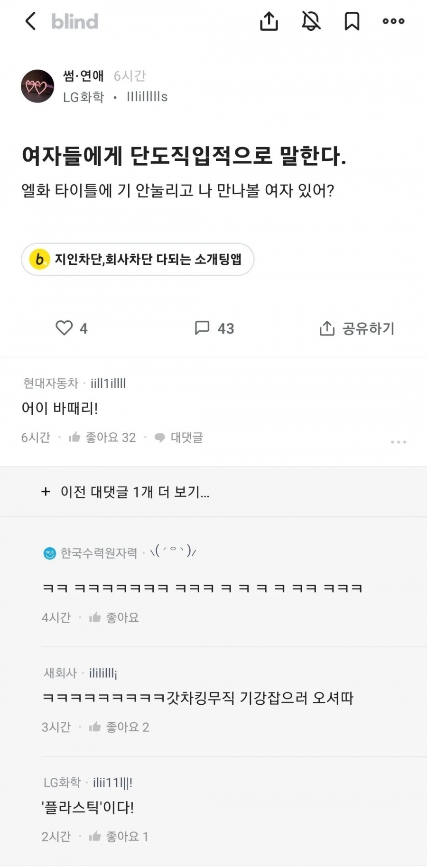Open options dots on first comment
The width and height of the screenshot is (427, 868).
point(398,442)
